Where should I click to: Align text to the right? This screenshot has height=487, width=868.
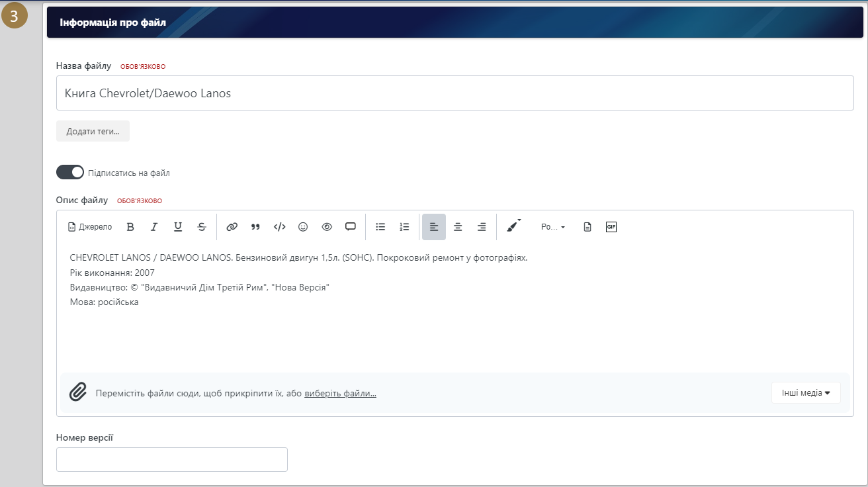click(x=482, y=227)
